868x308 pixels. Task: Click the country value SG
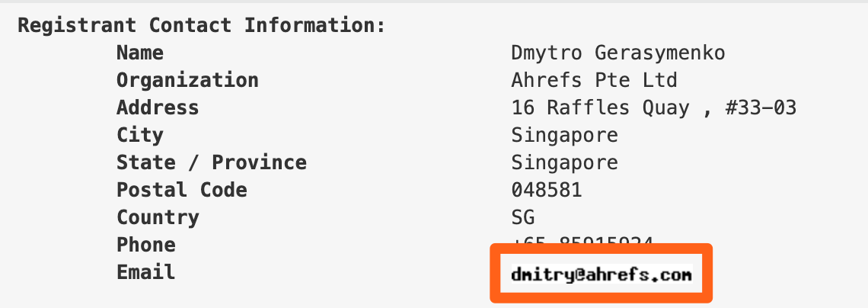point(523,217)
